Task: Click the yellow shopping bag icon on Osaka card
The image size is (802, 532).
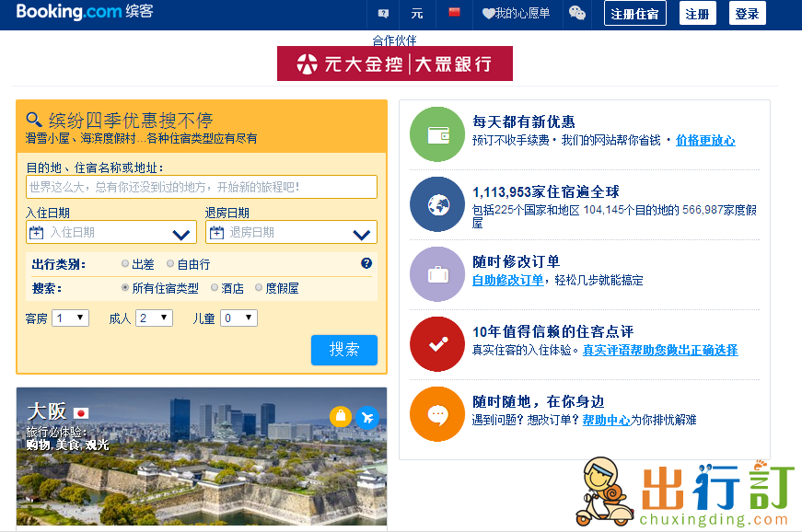Action: point(341,417)
